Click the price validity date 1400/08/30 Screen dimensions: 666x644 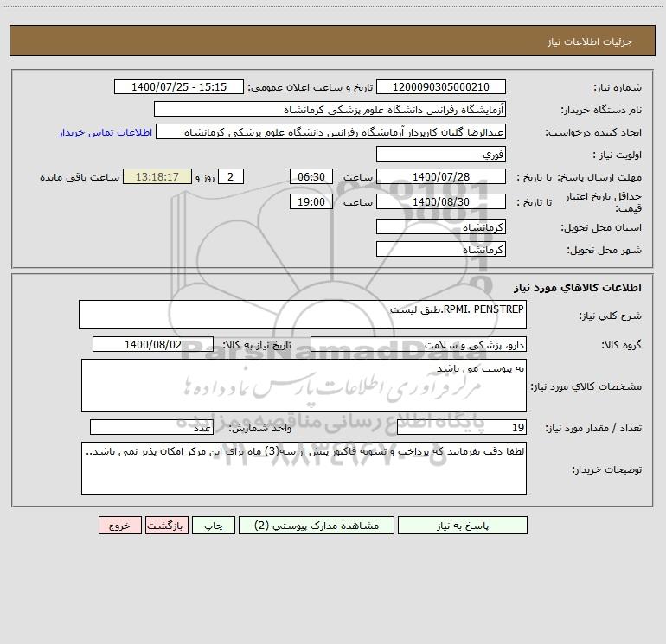click(x=441, y=201)
